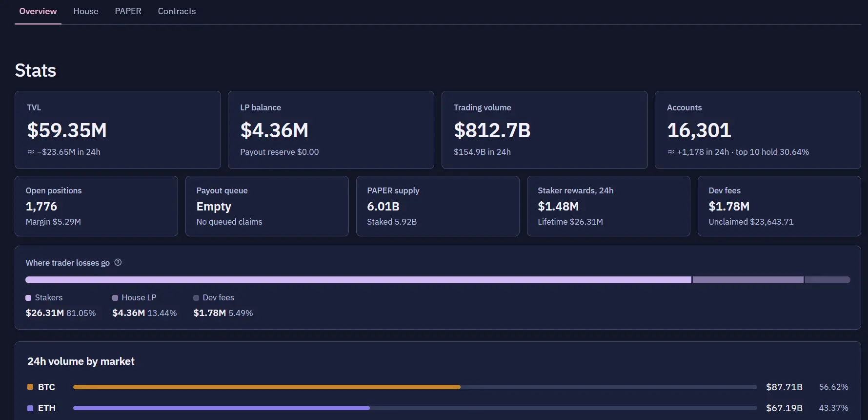This screenshot has height=420, width=868.
Task: Click the House LP share "13.44%"
Action: [x=162, y=313]
